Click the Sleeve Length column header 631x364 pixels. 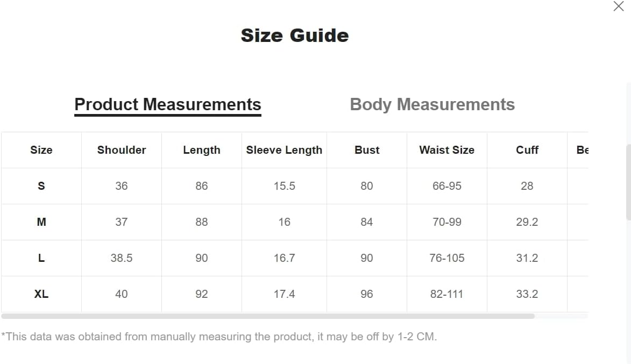[284, 150]
